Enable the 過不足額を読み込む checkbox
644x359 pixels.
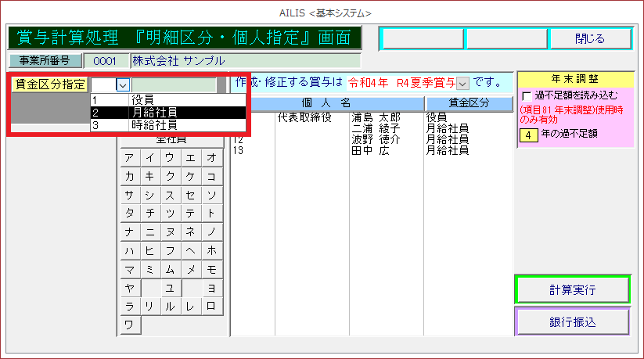pos(527,95)
